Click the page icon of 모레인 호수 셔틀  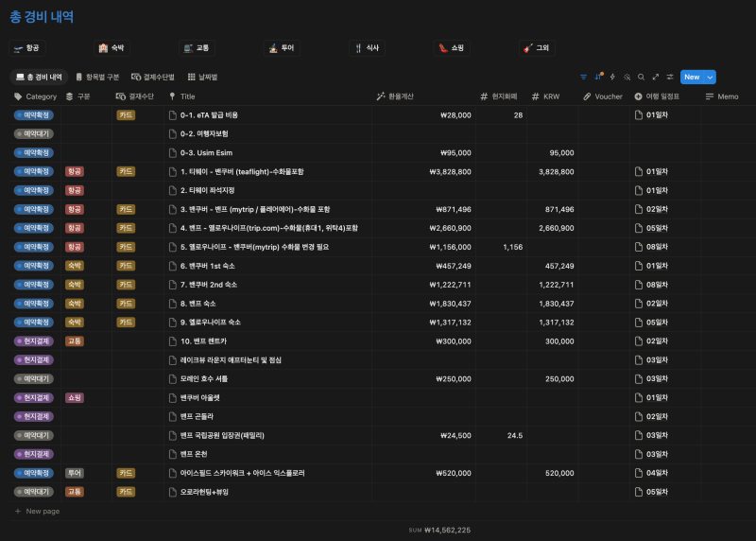point(173,379)
